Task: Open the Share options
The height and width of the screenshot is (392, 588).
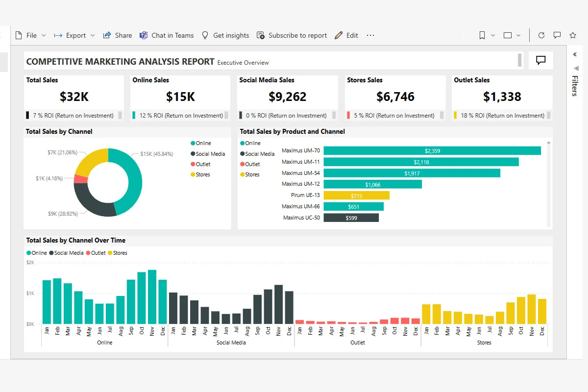Action: (x=117, y=35)
